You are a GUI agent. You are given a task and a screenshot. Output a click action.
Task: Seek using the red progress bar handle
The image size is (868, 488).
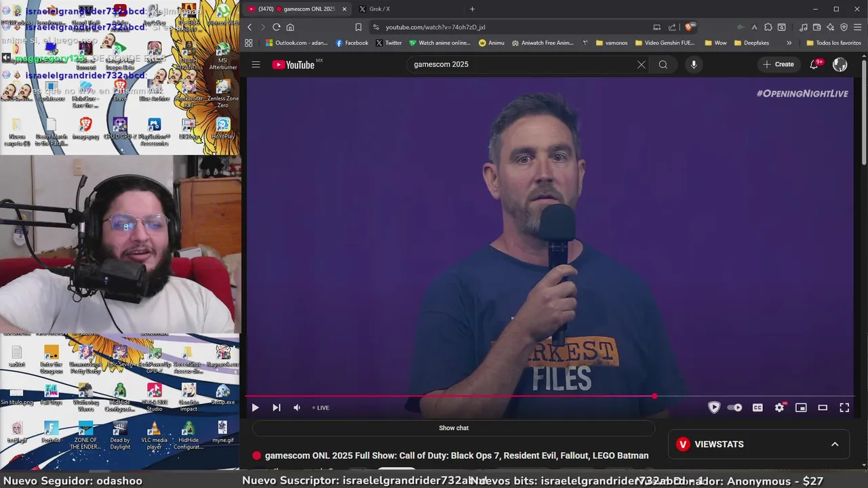pos(654,396)
